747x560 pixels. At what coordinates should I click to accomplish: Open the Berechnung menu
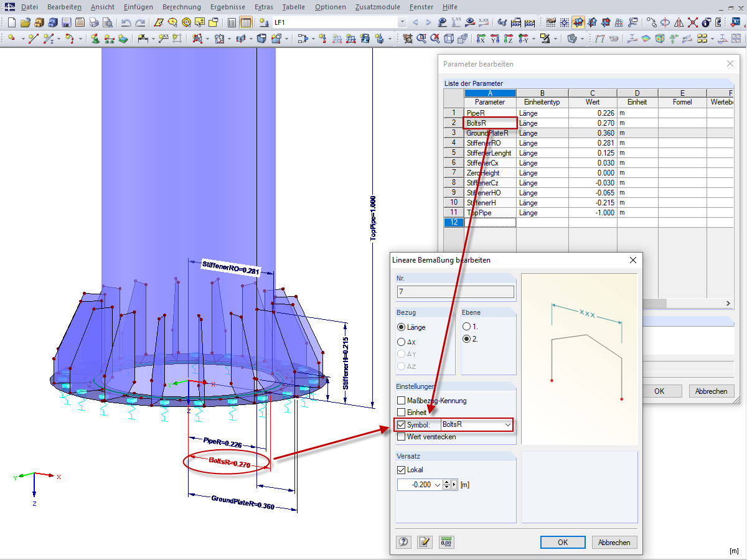pyautogui.click(x=181, y=7)
